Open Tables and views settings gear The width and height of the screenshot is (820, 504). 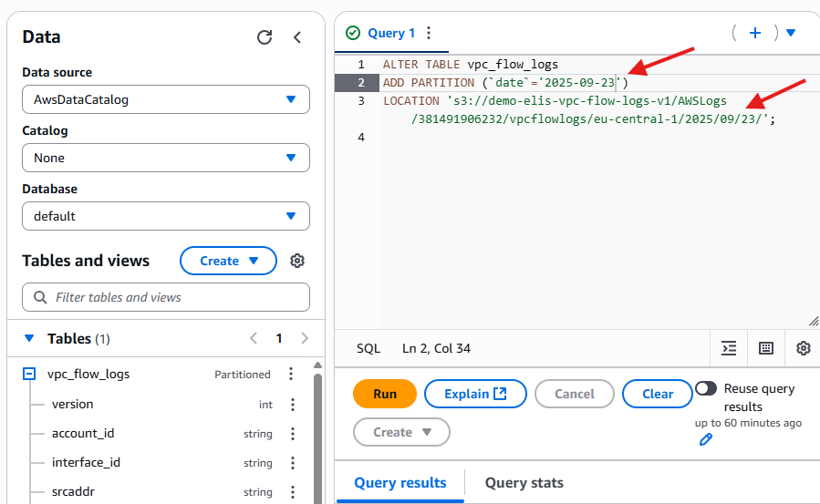point(297,261)
